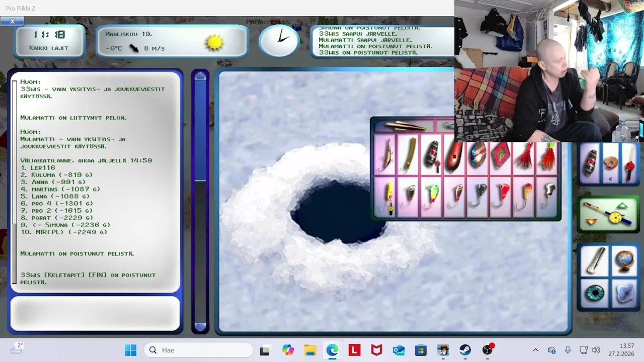Open the Windows Start menu
Screen dimensions: 644x362
[x=130, y=350]
